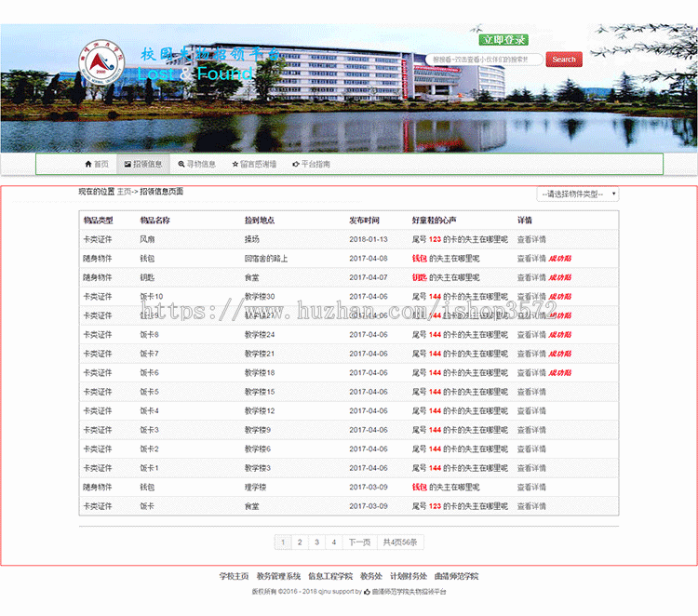The width and height of the screenshot is (698, 616).
Task: Click 共4页56条 pagination summary
Action: tap(400, 542)
